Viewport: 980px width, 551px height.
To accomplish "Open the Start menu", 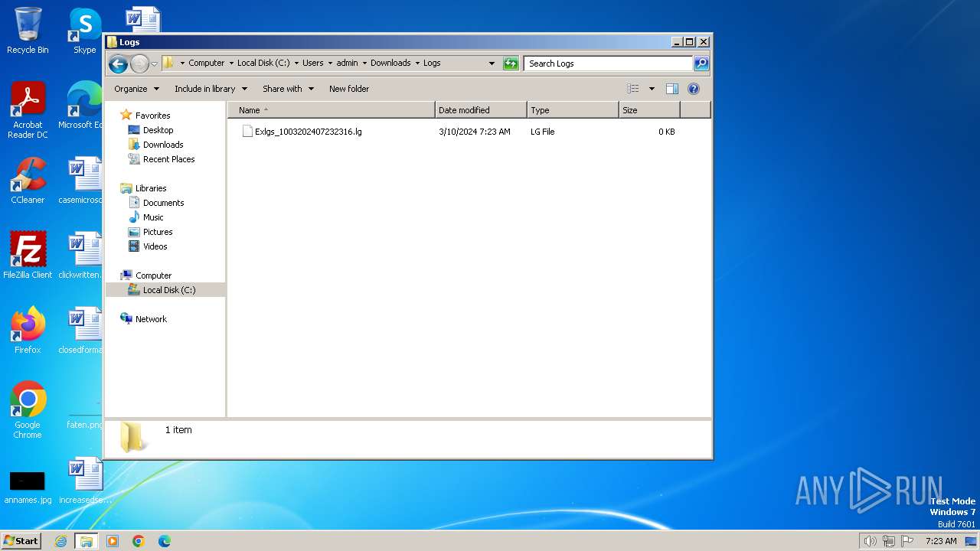I will coord(21,540).
